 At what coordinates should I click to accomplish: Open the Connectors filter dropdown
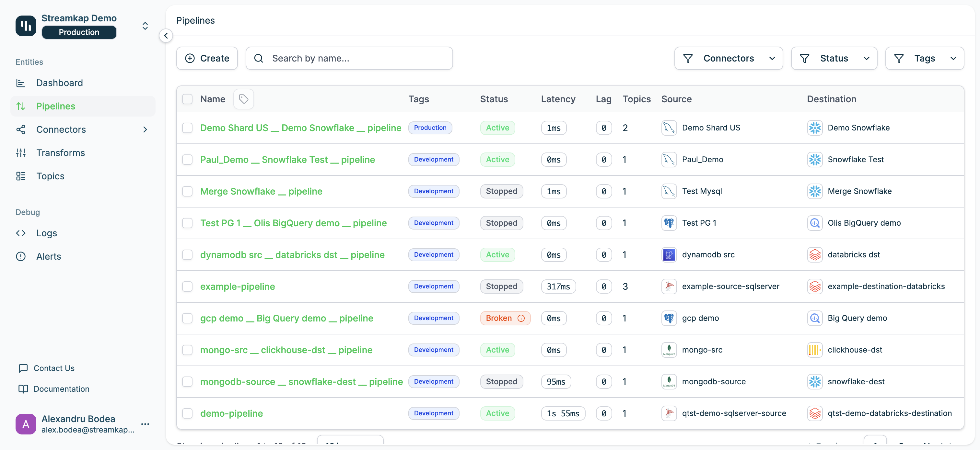pyautogui.click(x=728, y=58)
